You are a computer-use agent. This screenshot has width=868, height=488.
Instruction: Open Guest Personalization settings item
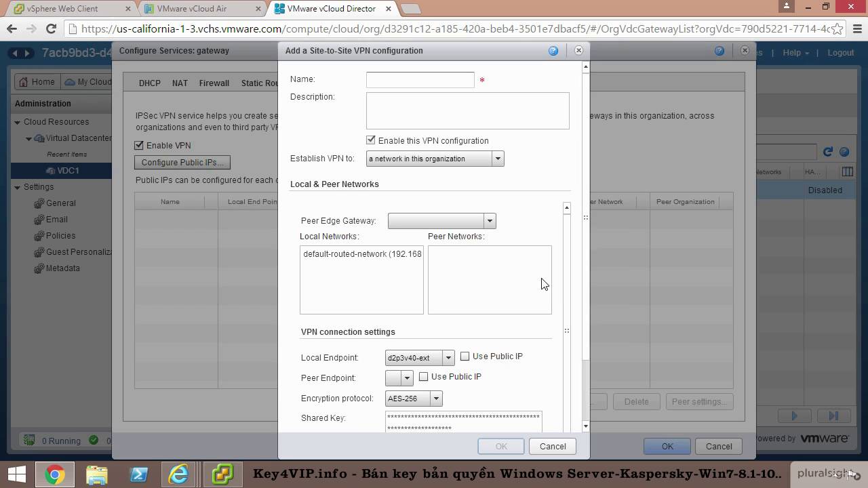pos(73,252)
